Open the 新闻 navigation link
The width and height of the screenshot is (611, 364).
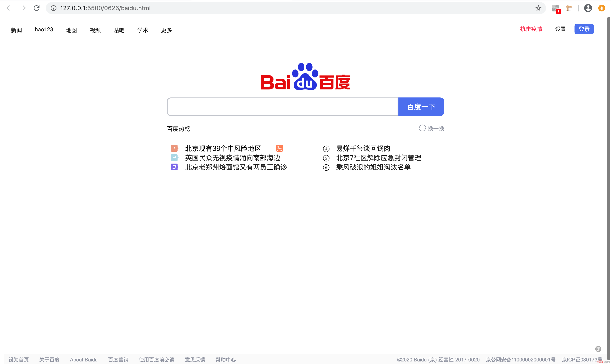pyautogui.click(x=17, y=30)
